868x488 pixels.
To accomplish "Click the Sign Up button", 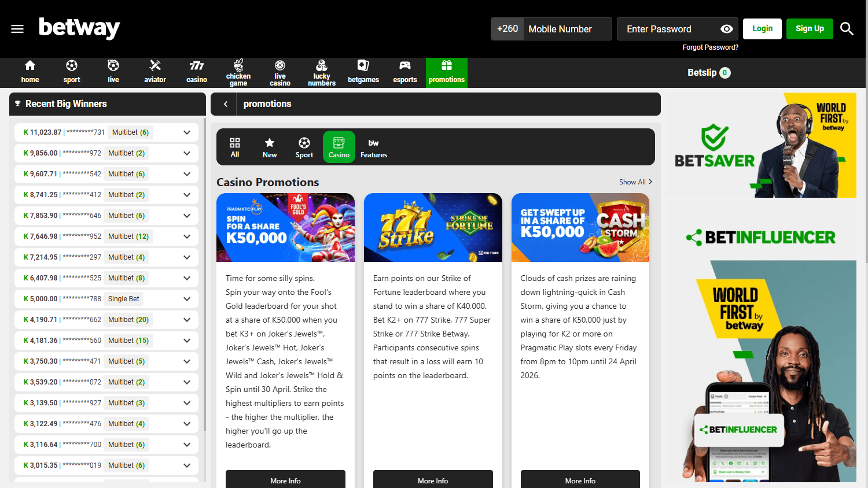I will point(810,29).
